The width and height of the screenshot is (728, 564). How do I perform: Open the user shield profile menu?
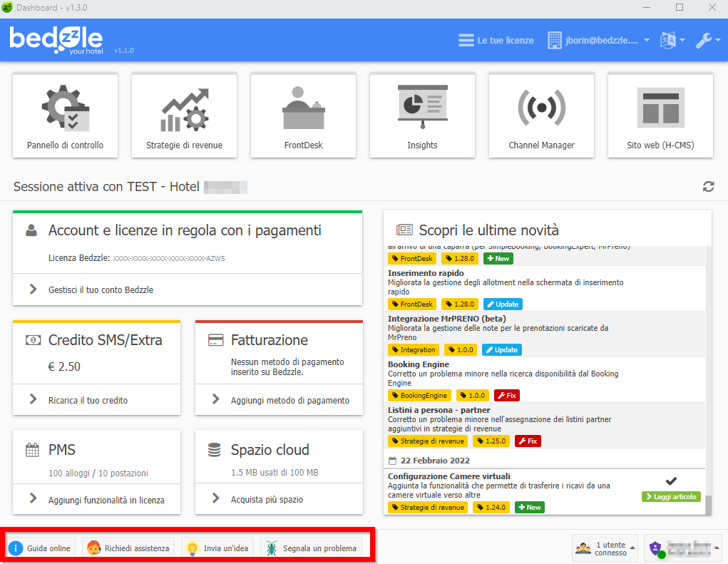685,548
